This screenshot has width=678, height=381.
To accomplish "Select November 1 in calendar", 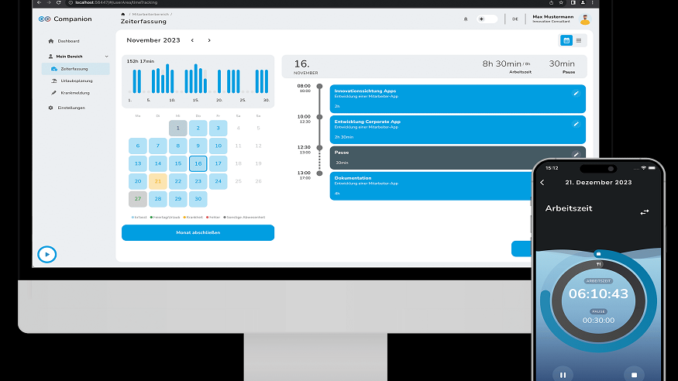I will point(178,128).
